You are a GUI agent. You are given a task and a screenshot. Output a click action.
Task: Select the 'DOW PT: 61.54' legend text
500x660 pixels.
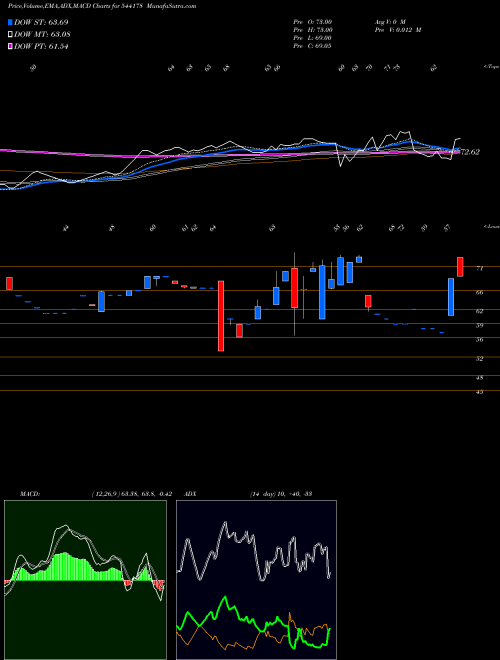coord(41,47)
